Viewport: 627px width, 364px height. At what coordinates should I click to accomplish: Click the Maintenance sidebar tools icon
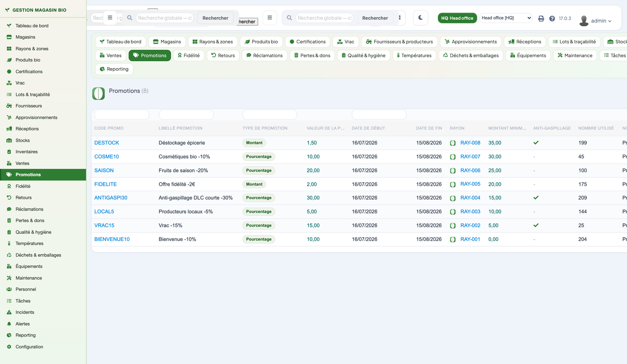click(9, 278)
